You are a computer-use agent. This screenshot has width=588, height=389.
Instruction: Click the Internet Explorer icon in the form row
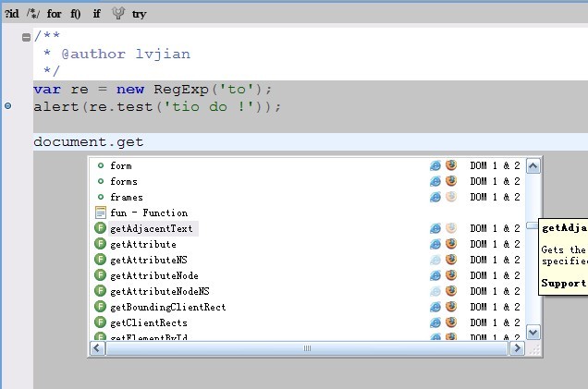(435, 165)
